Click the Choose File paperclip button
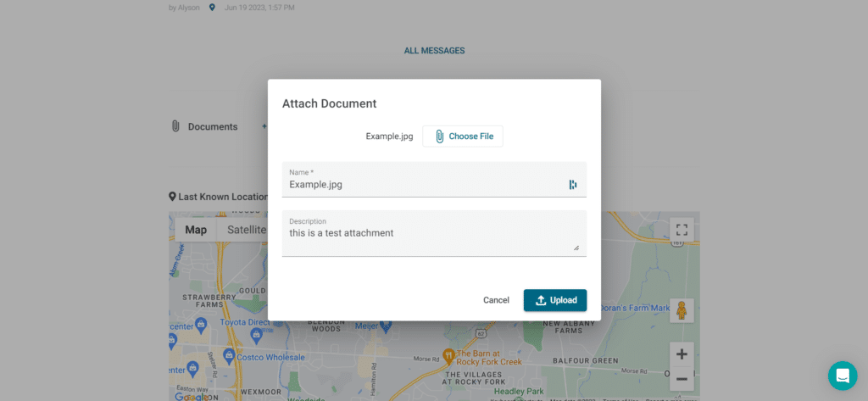Image resolution: width=868 pixels, height=401 pixels. (x=463, y=136)
